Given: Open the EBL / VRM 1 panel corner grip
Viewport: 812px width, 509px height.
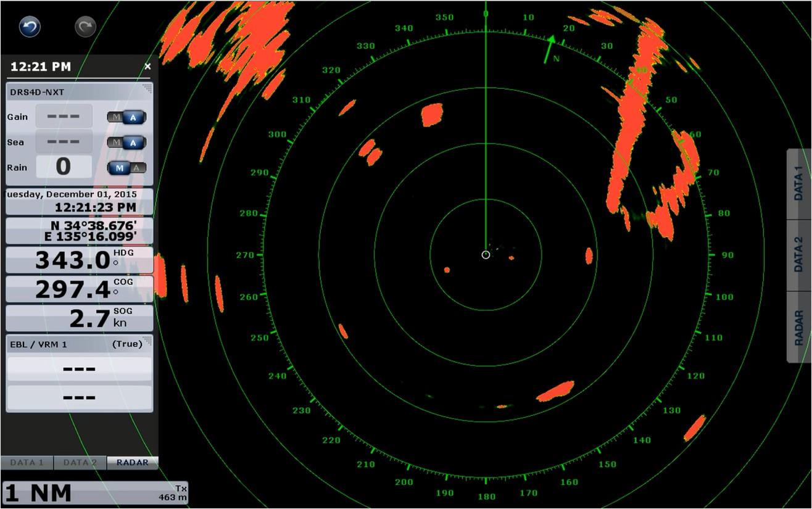Looking at the screenshot, I should click(x=147, y=341).
